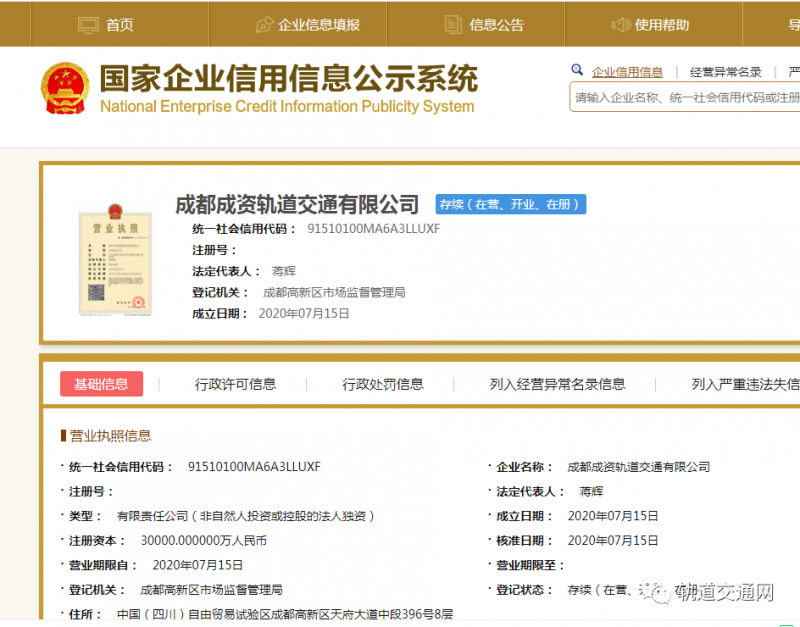This screenshot has height=627, width=800.
Task: Click the registered capital 30000.000000万人民币
Action: pos(204,541)
